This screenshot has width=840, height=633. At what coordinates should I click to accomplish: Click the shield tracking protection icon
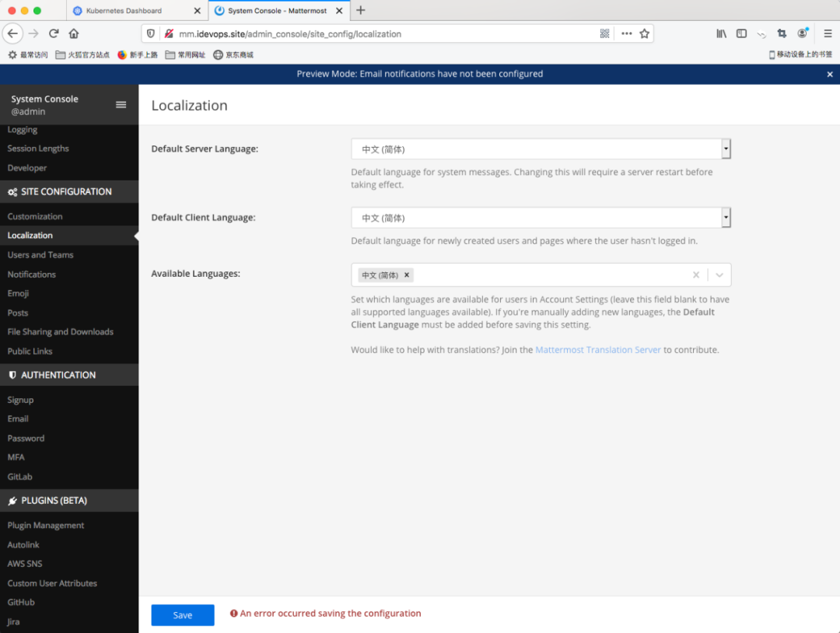pos(151,33)
